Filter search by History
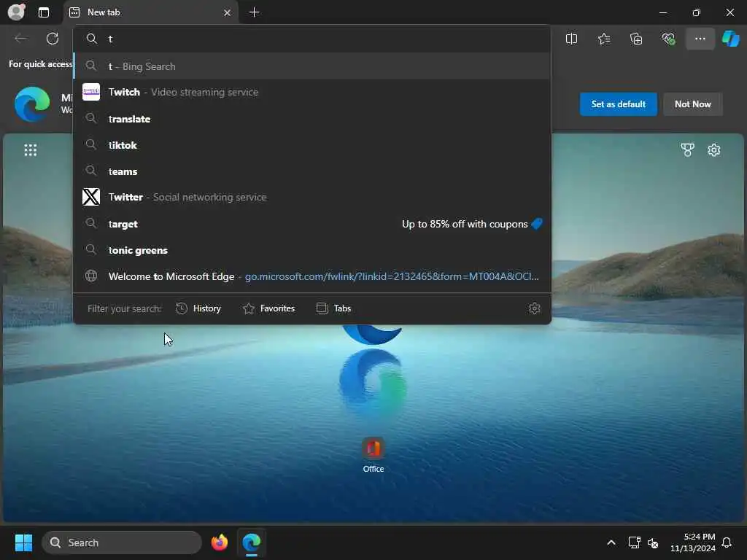747x560 pixels. click(198, 308)
